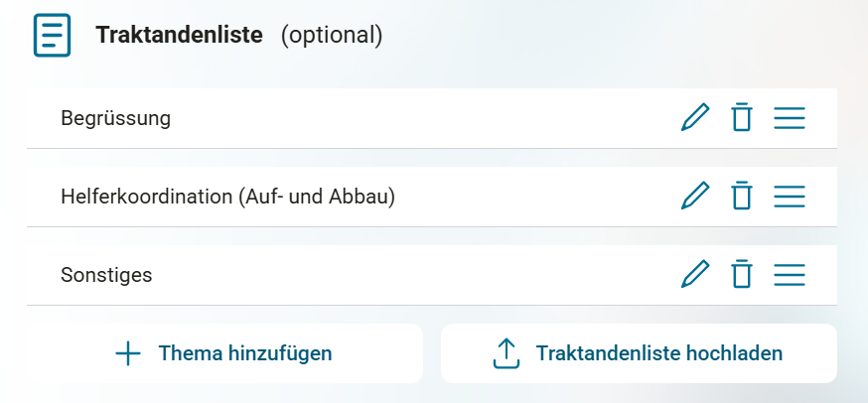The width and height of the screenshot is (868, 403).
Task: Delete the Begrüssung agenda item
Action: 741,118
